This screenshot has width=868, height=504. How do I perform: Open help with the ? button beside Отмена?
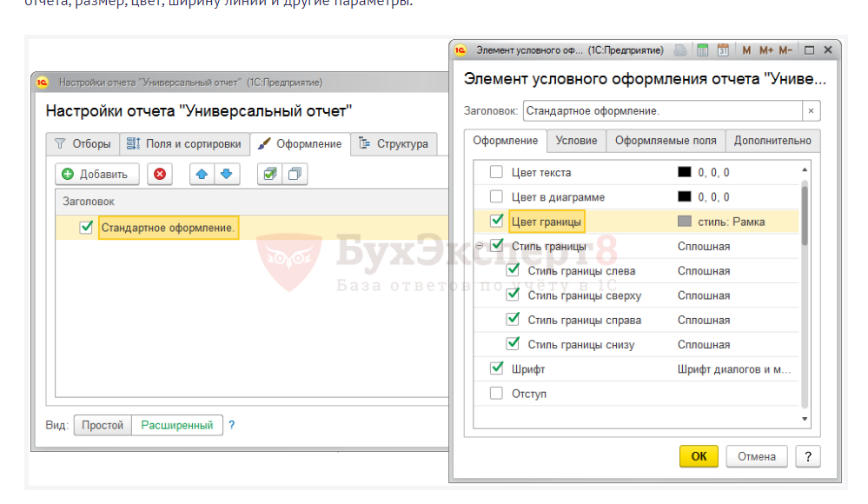(808, 456)
